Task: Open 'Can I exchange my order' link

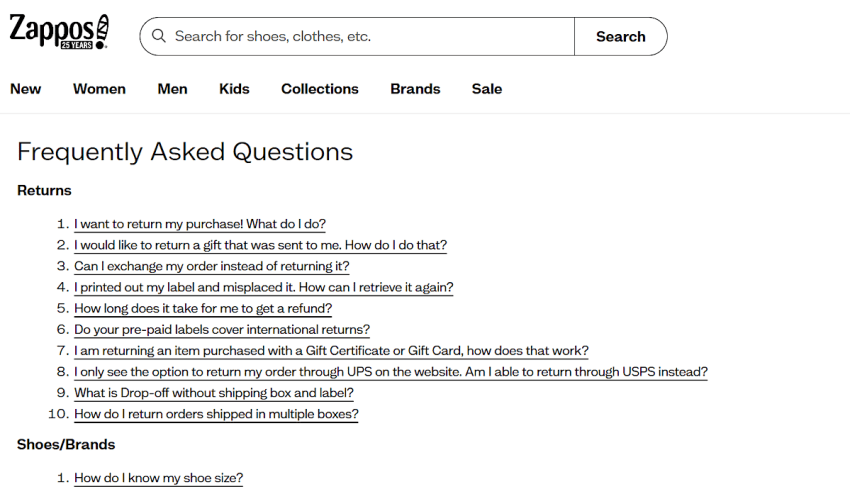Action: point(212,266)
